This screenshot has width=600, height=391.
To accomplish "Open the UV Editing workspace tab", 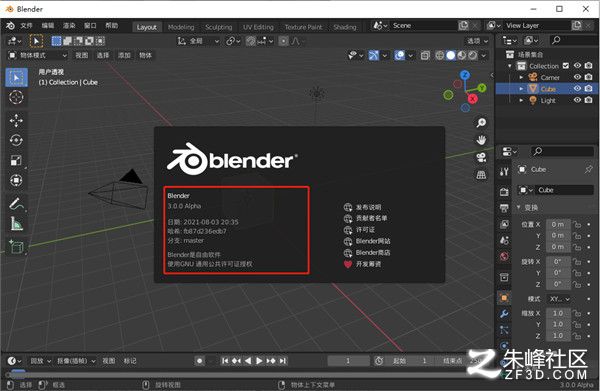I will coord(258,27).
